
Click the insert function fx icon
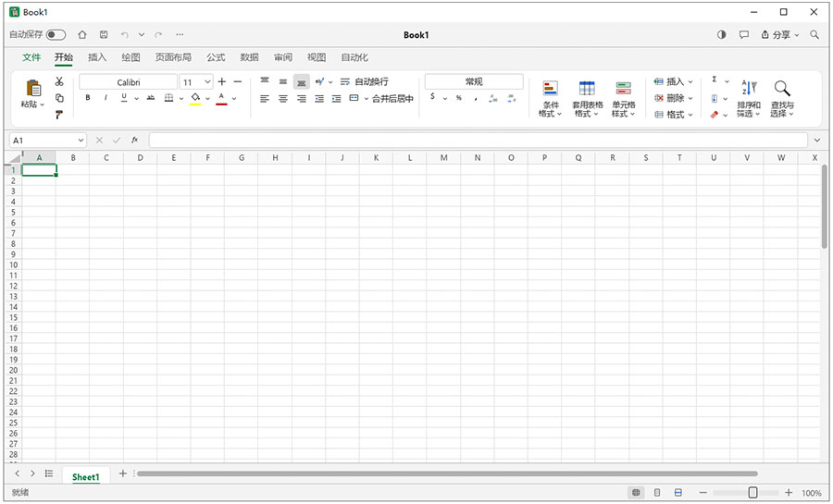(135, 140)
